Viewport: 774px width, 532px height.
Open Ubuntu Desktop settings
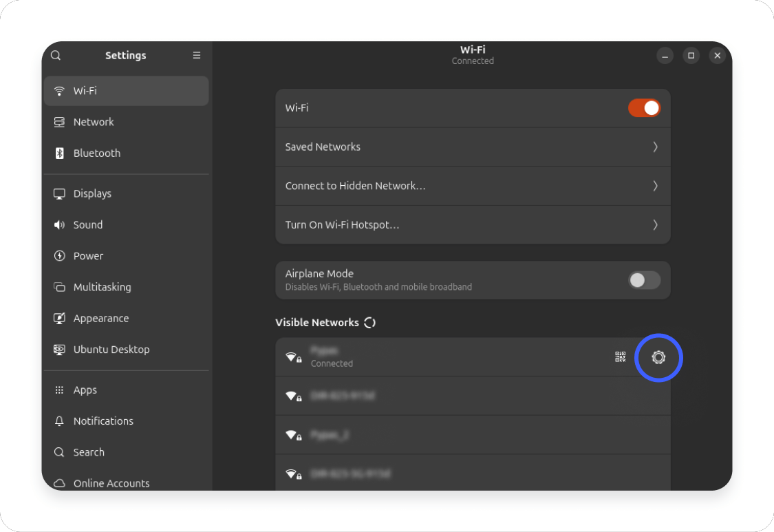tap(127, 349)
